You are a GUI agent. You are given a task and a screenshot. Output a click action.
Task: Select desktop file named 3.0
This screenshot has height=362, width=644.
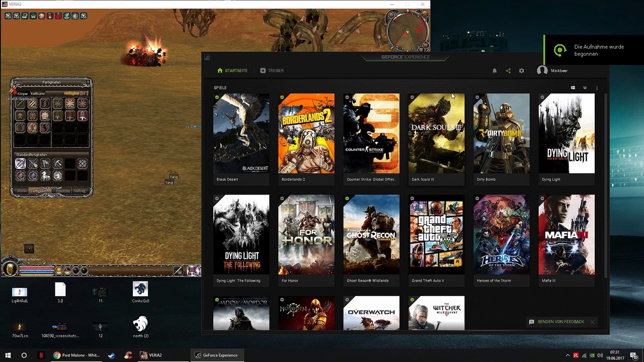[x=60, y=292]
